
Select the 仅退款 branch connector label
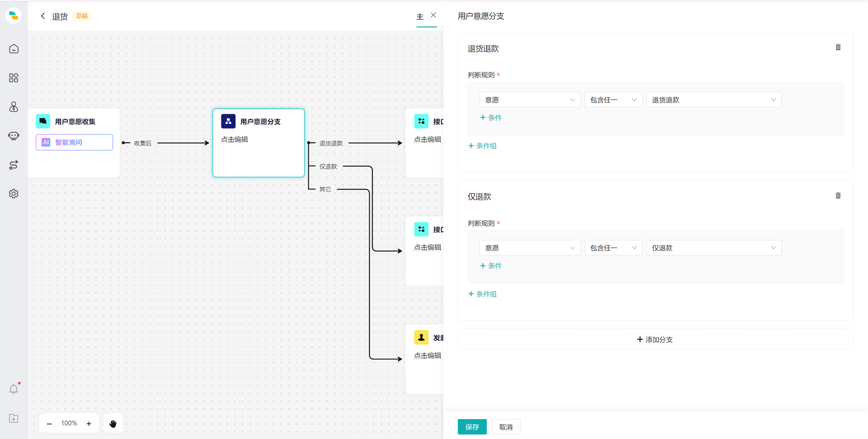328,166
